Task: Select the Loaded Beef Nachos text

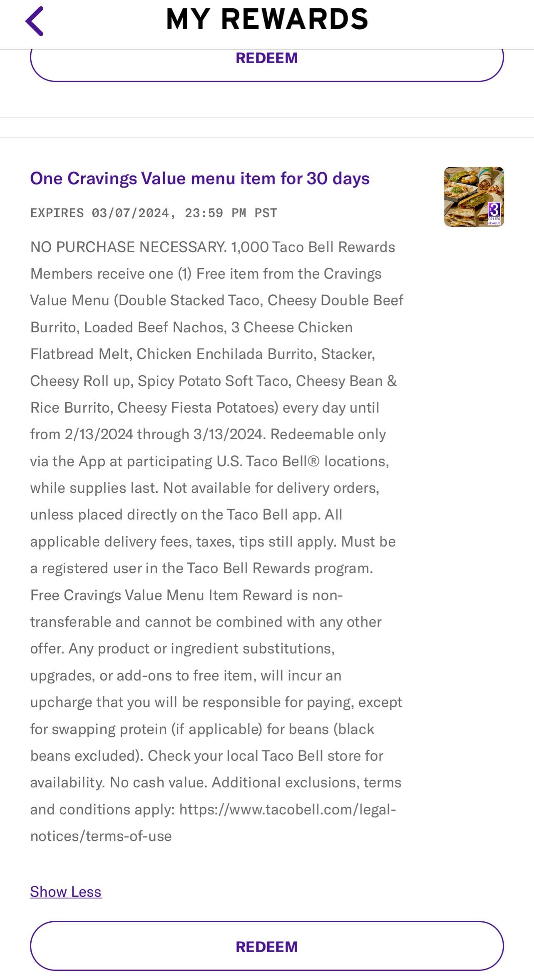Action: point(155,327)
